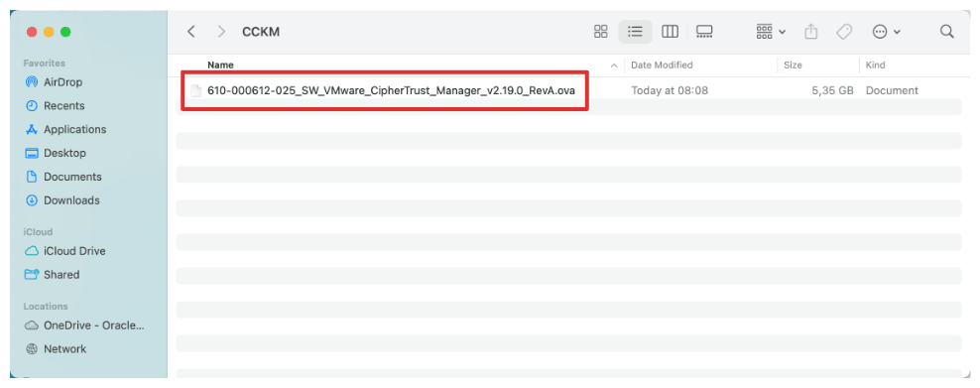Open the Group By dropdown

[x=771, y=32]
